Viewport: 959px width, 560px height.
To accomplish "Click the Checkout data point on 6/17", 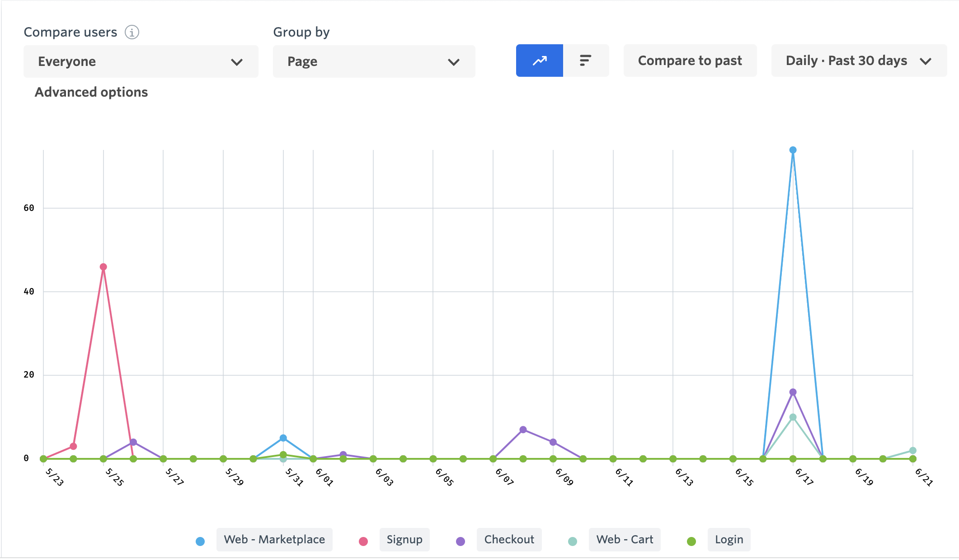I will point(793,392).
